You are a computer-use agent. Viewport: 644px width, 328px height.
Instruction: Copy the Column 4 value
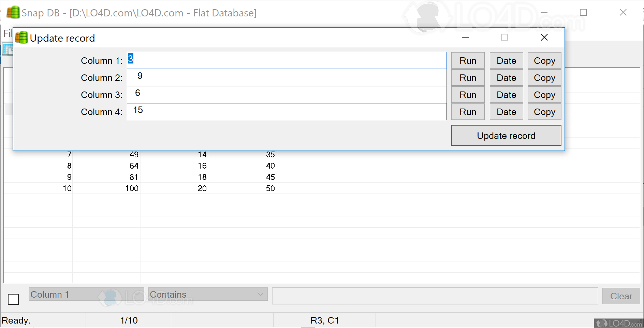(x=544, y=112)
